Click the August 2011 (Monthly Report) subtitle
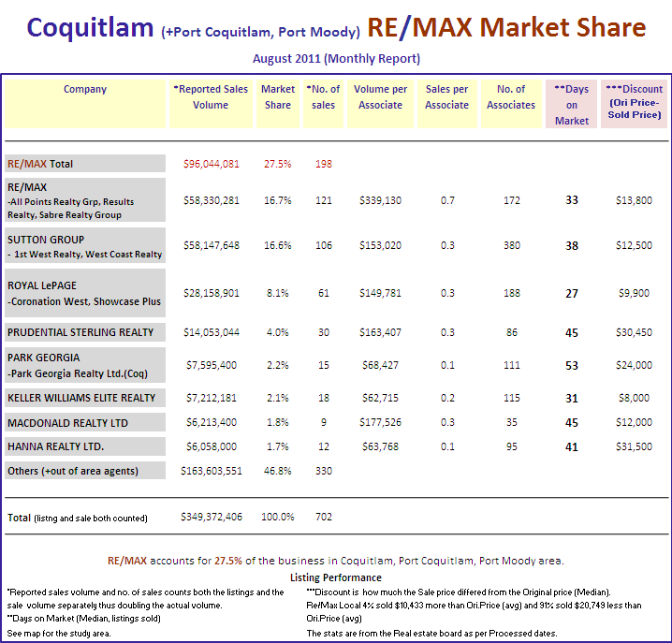The width and height of the screenshot is (672, 643). [x=336, y=58]
